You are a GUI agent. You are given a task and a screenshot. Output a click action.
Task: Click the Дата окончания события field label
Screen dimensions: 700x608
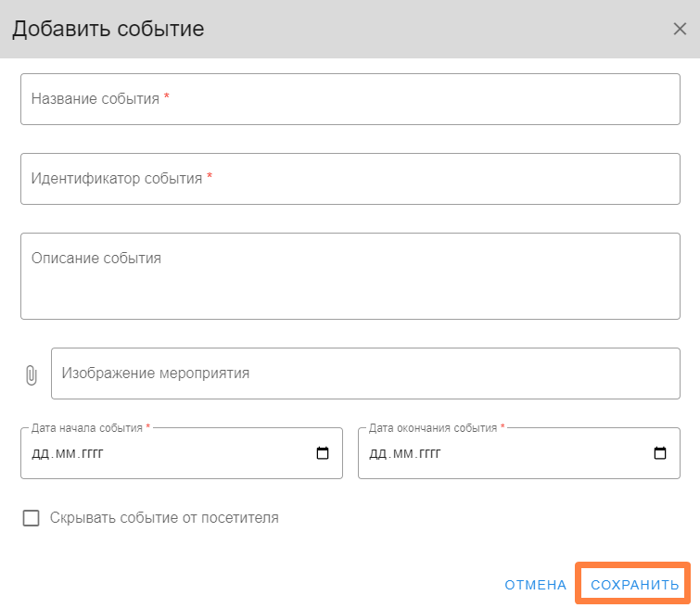coord(433,428)
